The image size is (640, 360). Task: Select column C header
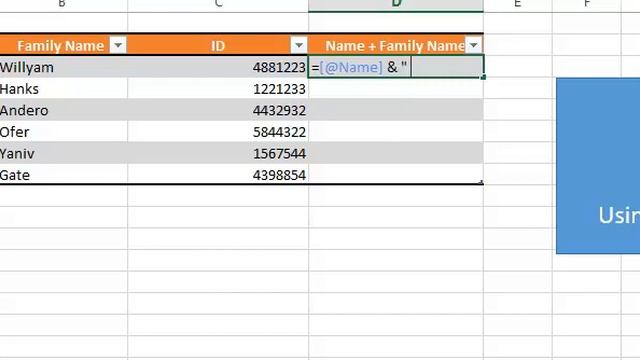point(218,5)
